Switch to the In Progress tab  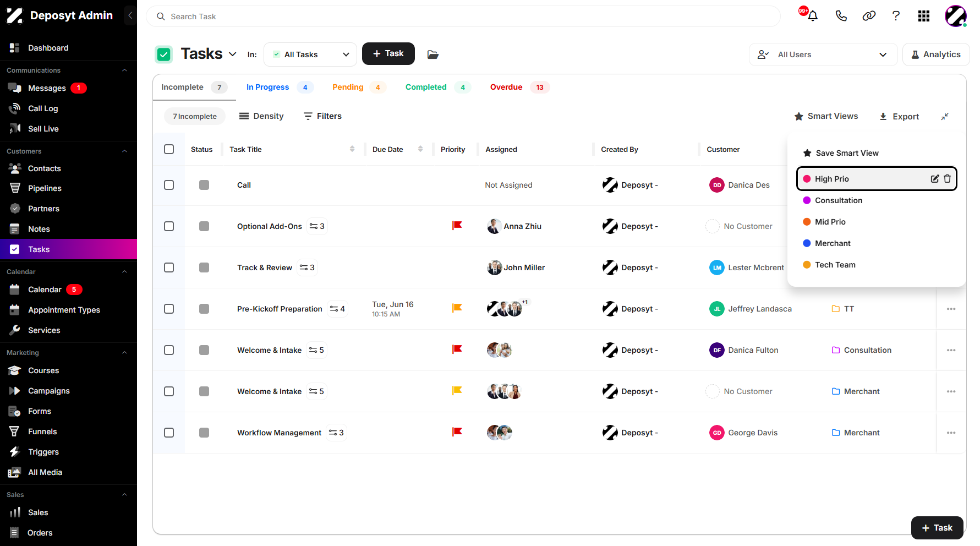pos(280,87)
